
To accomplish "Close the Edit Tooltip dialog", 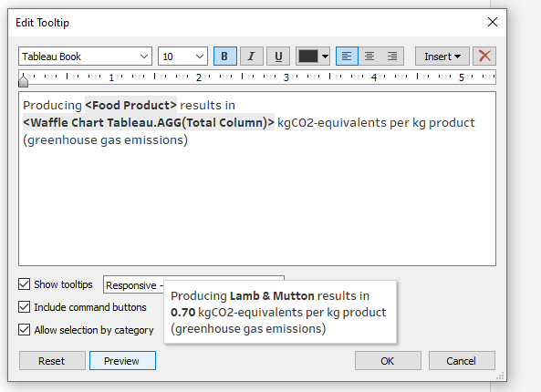I will tap(493, 22).
